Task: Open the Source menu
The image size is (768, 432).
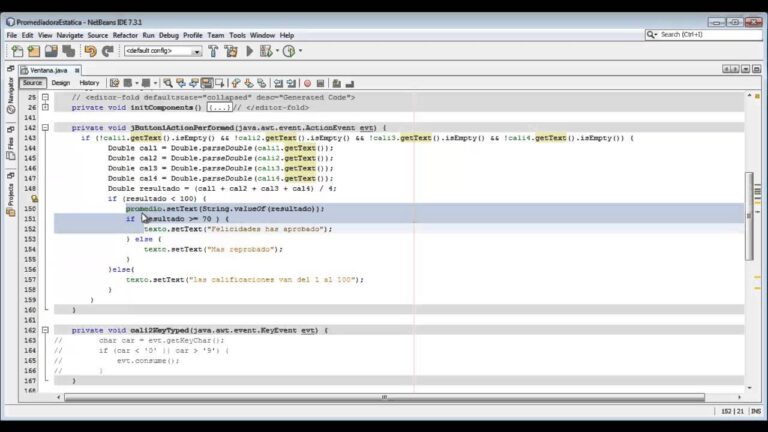Action: (97, 35)
